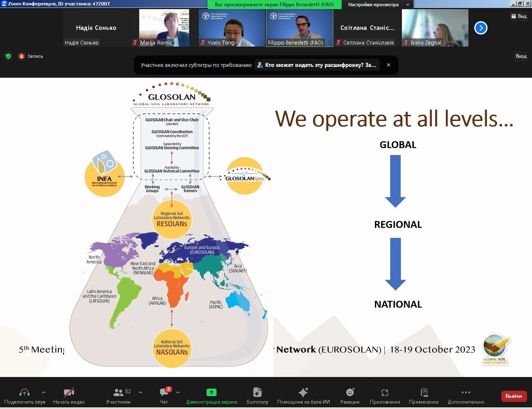Open the Дополнительно more options menu

tap(466, 396)
